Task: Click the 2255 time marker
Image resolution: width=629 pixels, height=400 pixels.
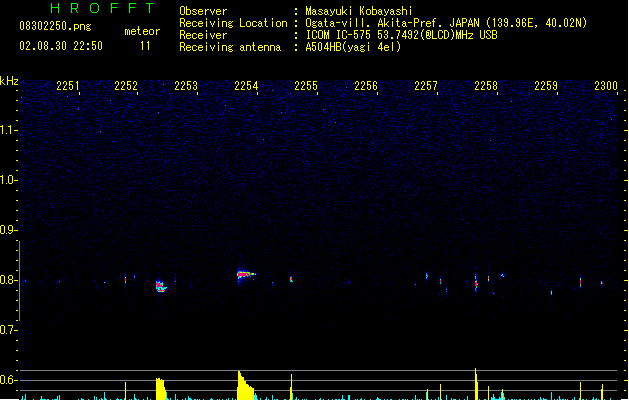Action: click(306, 86)
